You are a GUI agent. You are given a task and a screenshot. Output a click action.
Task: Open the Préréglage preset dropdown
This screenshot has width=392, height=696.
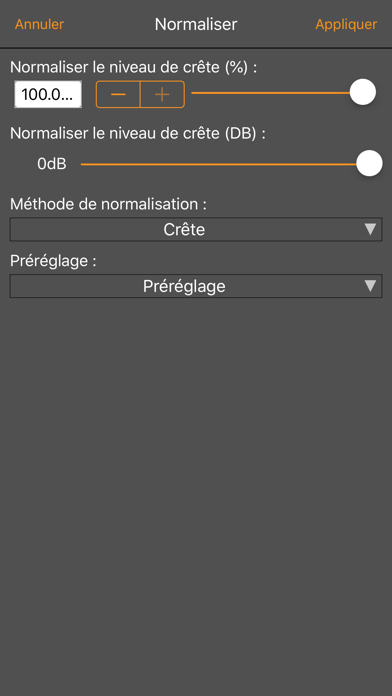(x=196, y=286)
